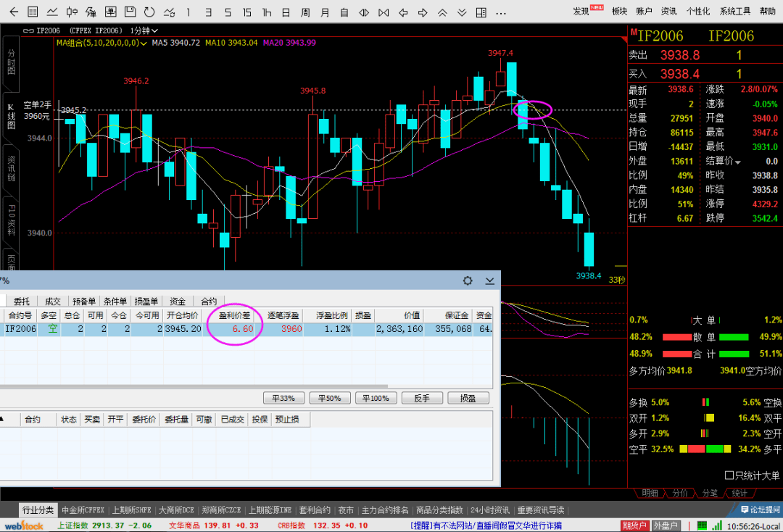Click the 平50% close position button
Image resolution: width=783 pixels, height=532 pixels.
click(330, 398)
